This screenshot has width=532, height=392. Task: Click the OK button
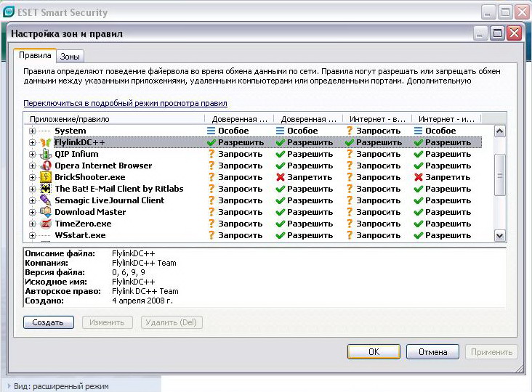(374, 352)
